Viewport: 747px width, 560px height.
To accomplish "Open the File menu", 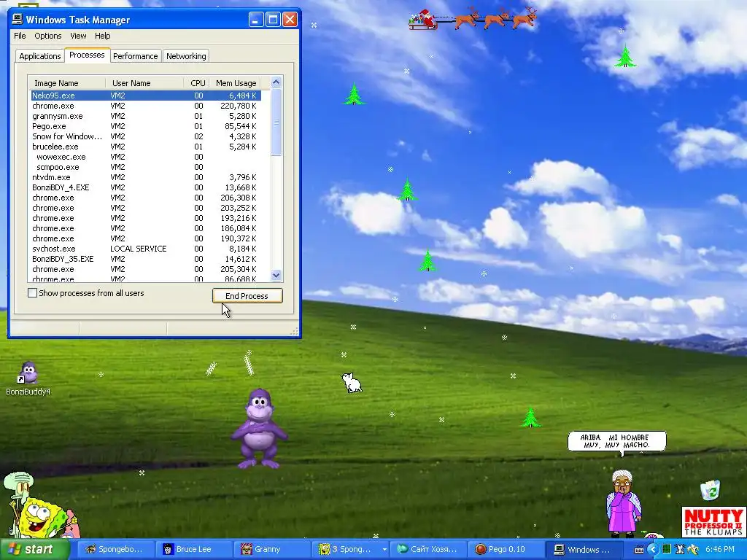I will pyautogui.click(x=20, y=36).
